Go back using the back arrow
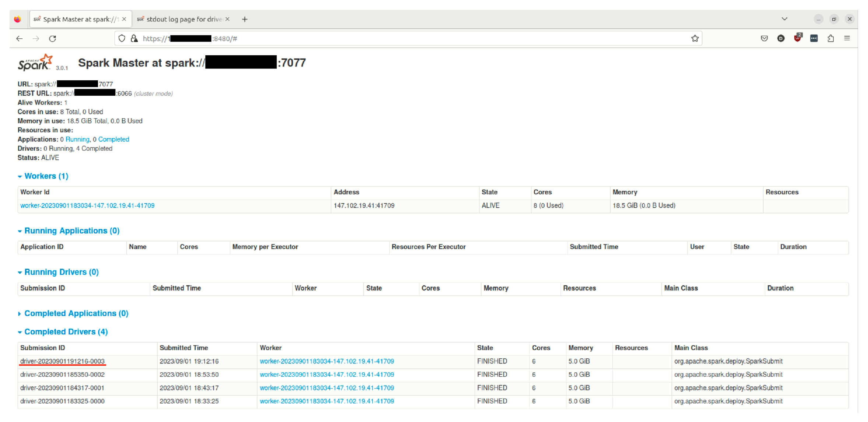Screen dimensions: 868x422 click(x=20, y=39)
